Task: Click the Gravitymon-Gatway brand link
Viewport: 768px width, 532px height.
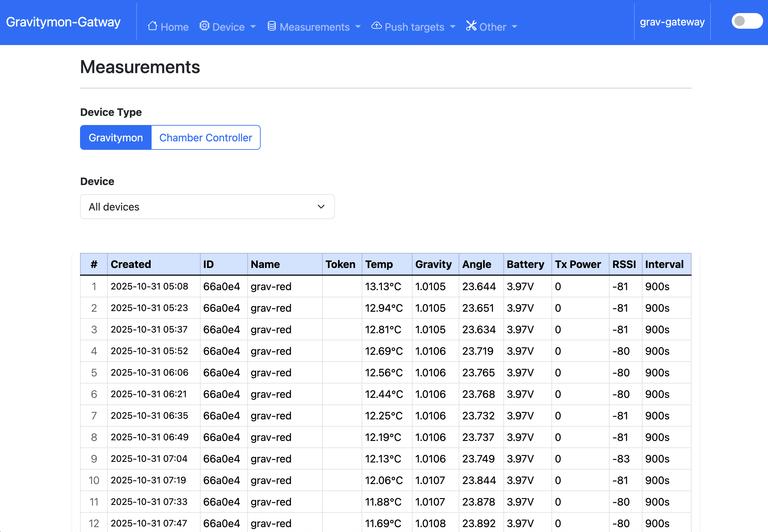Action: click(63, 22)
